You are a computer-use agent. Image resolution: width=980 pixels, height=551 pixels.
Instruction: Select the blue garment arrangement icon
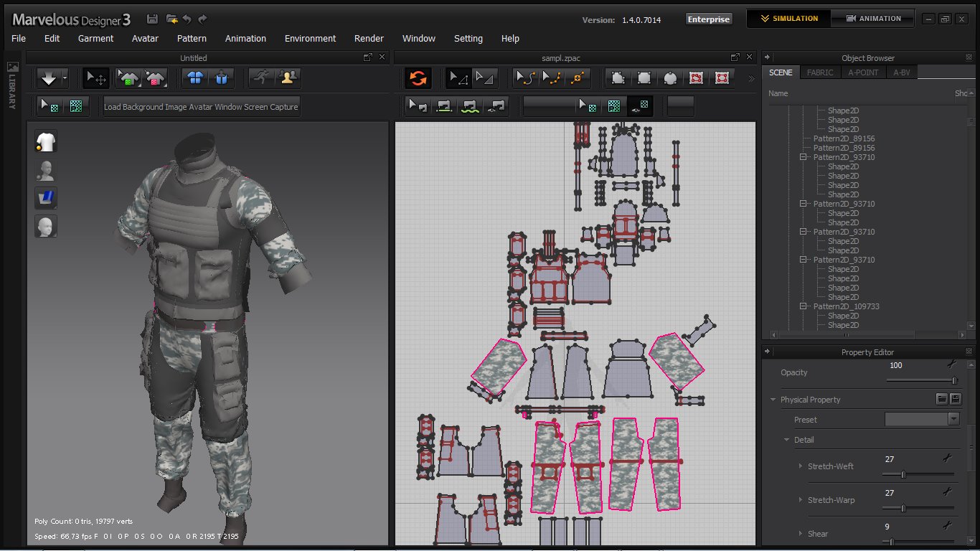pos(194,77)
